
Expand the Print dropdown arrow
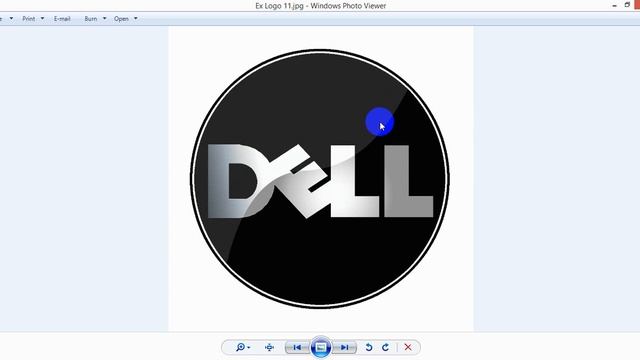click(x=42, y=19)
